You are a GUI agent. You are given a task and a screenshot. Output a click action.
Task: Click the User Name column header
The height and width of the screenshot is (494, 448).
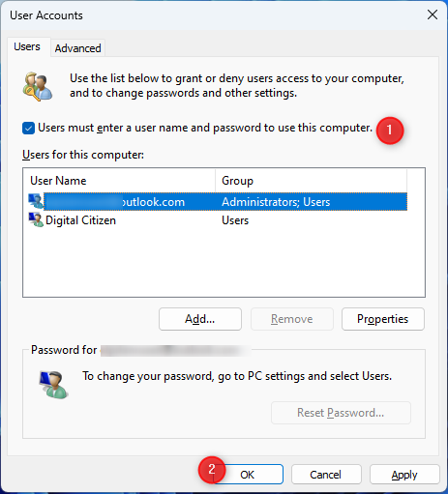pyautogui.click(x=119, y=181)
